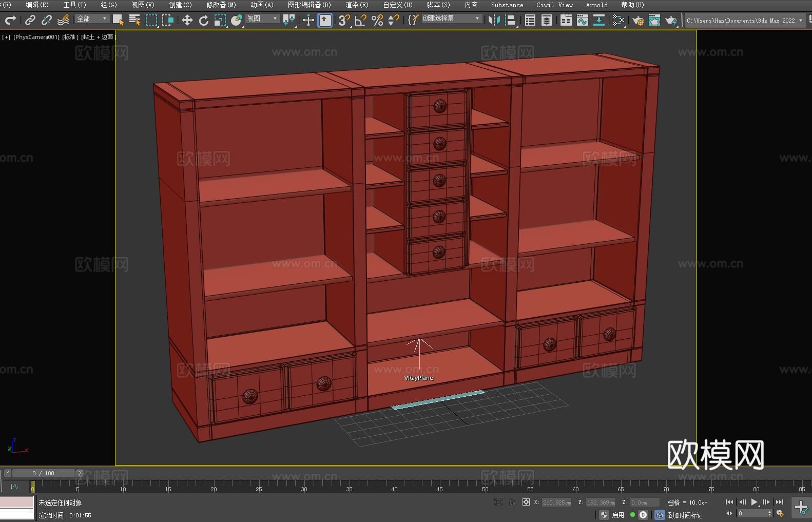Toggle Select and Manipulate tool
This screenshot has height=522, width=812.
coord(308,20)
